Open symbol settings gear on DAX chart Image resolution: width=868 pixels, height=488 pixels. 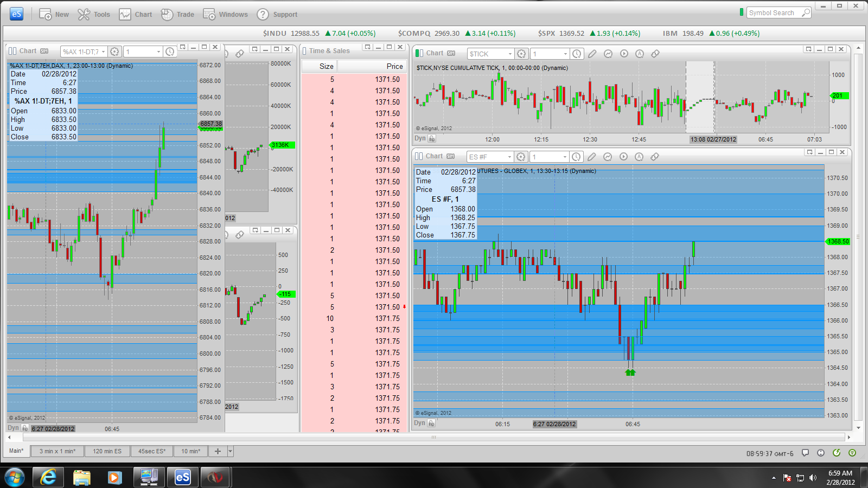click(x=114, y=52)
